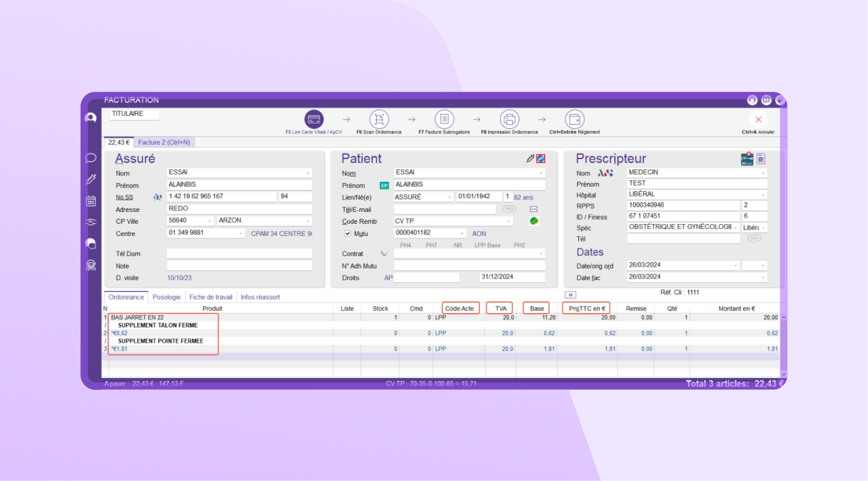
Task: Switch to the Posologie tab
Action: 167,297
